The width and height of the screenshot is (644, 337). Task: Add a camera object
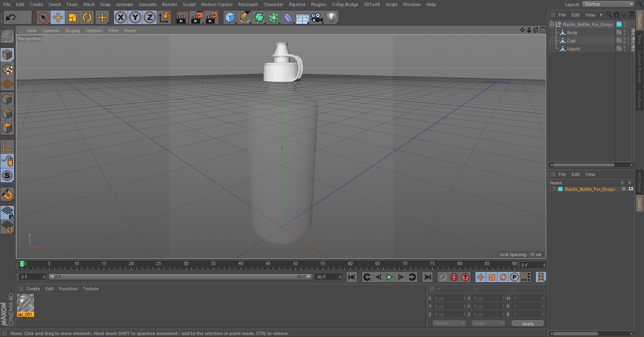(x=317, y=17)
